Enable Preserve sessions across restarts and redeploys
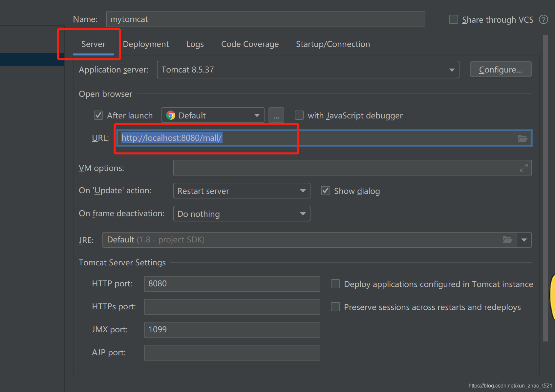The height and width of the screenshot is (392, 555). (335, 307)
